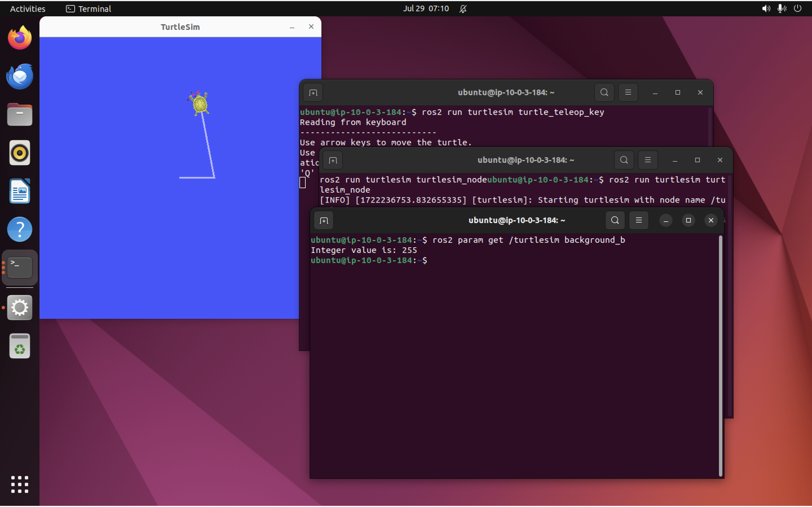812x507 pixels.
Task: Open the system power menu
Action: [798, 9]
